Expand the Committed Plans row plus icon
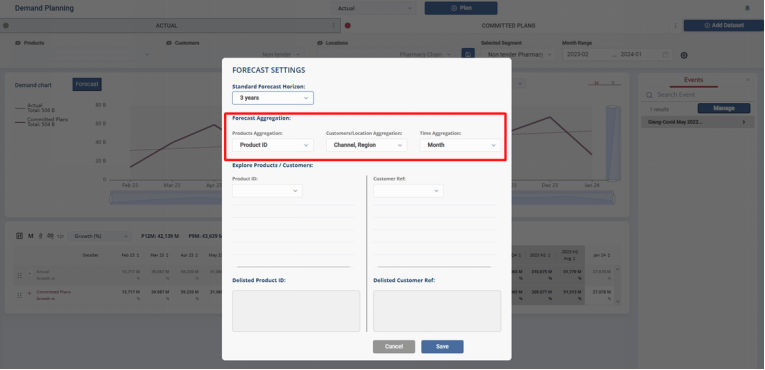765x370 pixels. (x=29, y=292)
